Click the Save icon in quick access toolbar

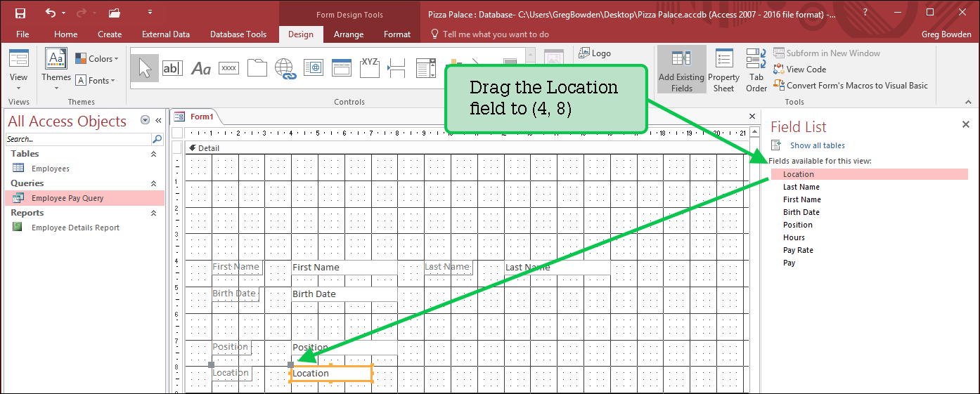pos(20,13)
